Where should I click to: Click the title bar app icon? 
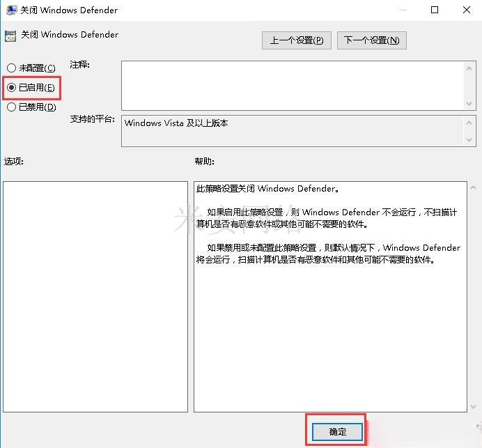(12, 10)
